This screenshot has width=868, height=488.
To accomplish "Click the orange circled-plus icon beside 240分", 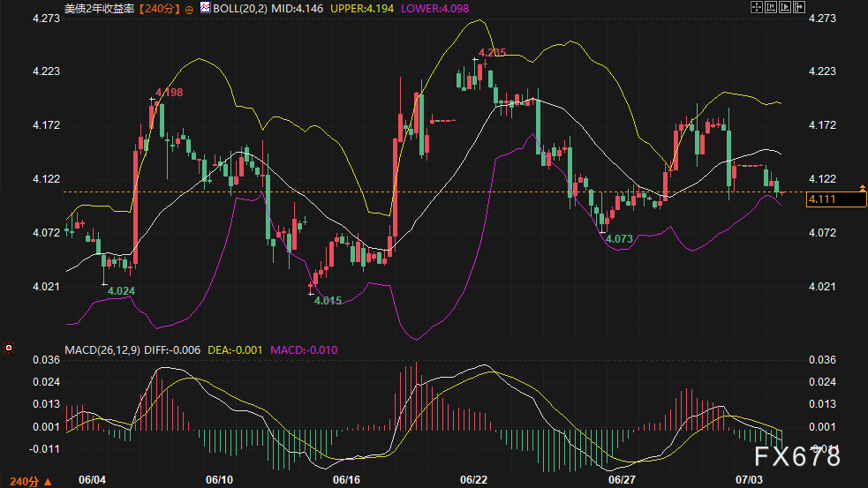I will [189, 10].
